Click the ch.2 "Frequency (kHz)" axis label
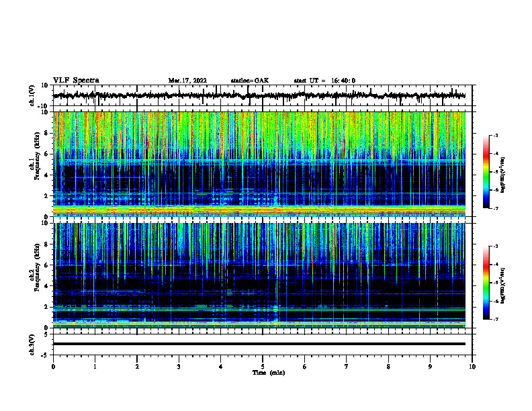 [x=37, y=267]
